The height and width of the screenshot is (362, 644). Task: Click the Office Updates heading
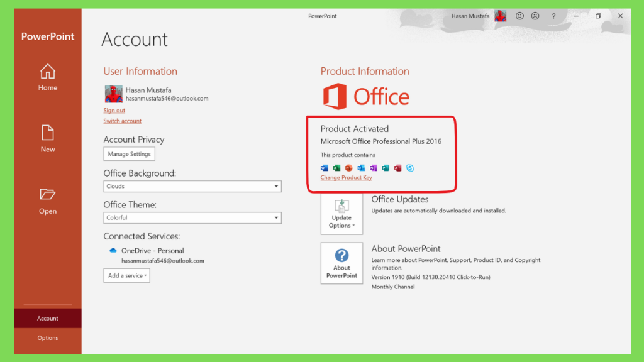click(x=400, y=199)
